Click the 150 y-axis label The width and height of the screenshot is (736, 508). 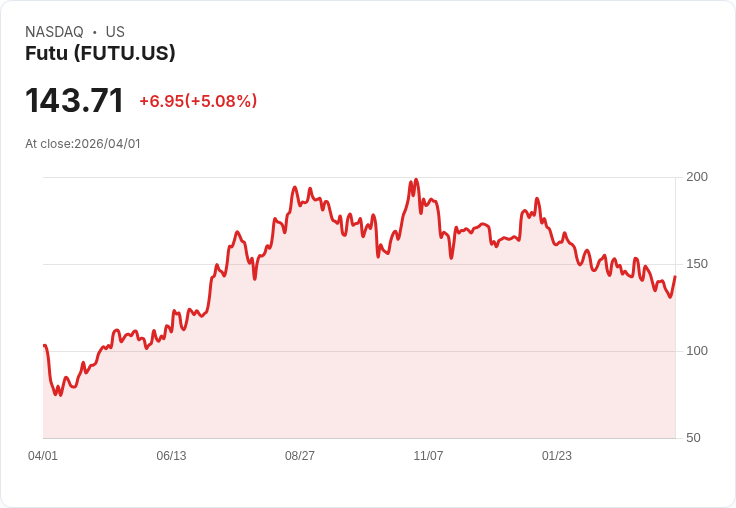pyautogui.click(x=697, y=264)
